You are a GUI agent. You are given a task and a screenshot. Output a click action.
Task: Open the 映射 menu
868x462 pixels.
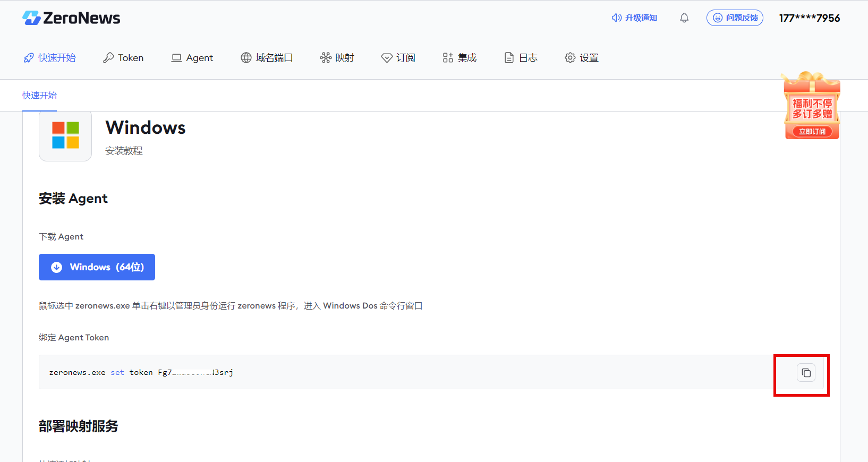pos(337,58)
